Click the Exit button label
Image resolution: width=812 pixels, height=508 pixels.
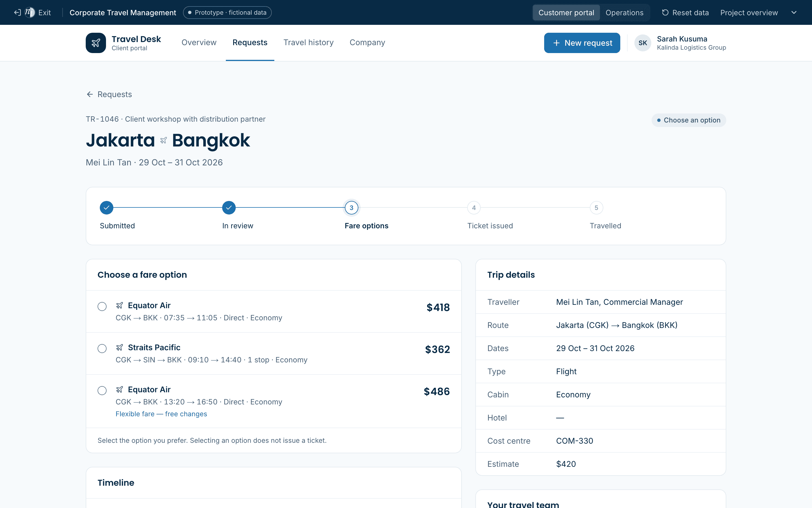pos(45,12)
